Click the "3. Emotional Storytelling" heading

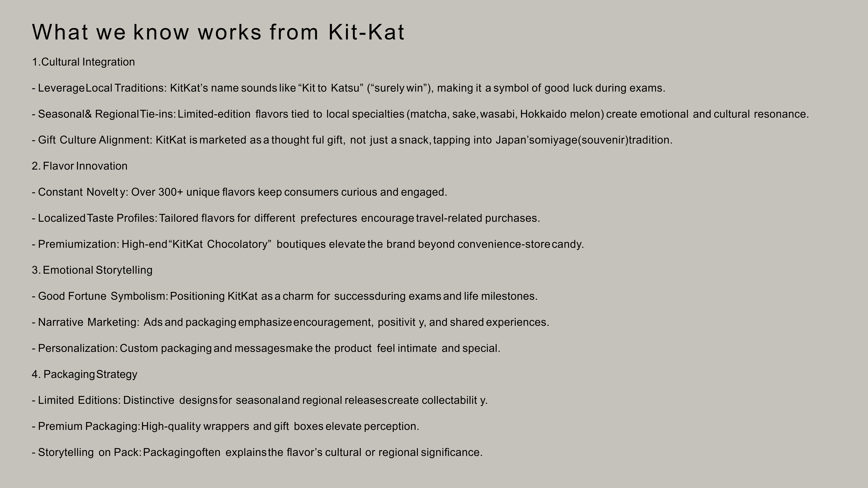click(x=92, y=270)
